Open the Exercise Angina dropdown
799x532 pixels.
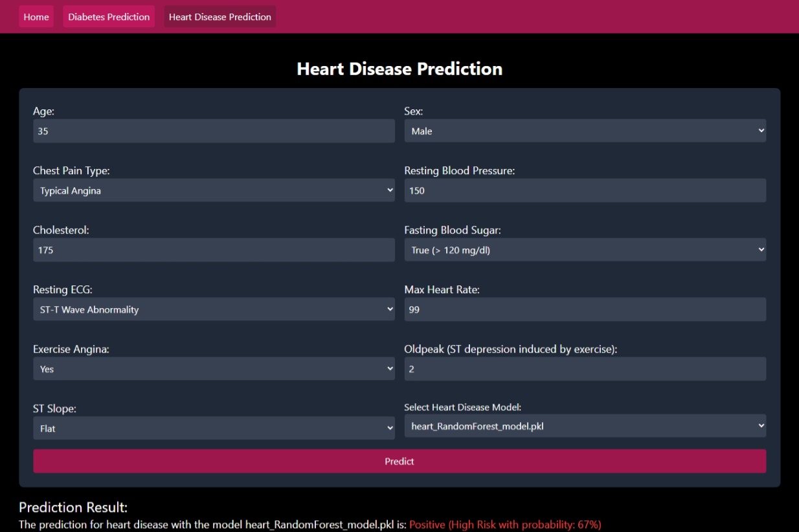(x=214, y=369)
